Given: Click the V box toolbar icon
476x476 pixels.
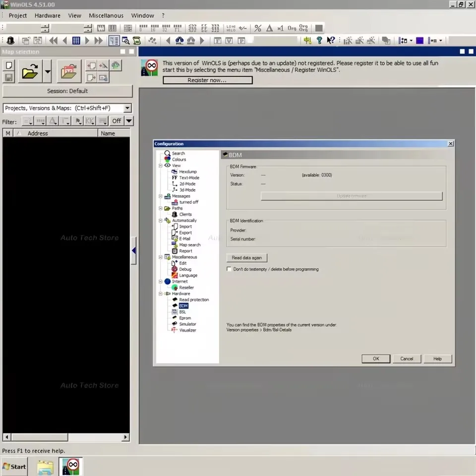Looking at the screenshot, I should click(x=229, y=41).
